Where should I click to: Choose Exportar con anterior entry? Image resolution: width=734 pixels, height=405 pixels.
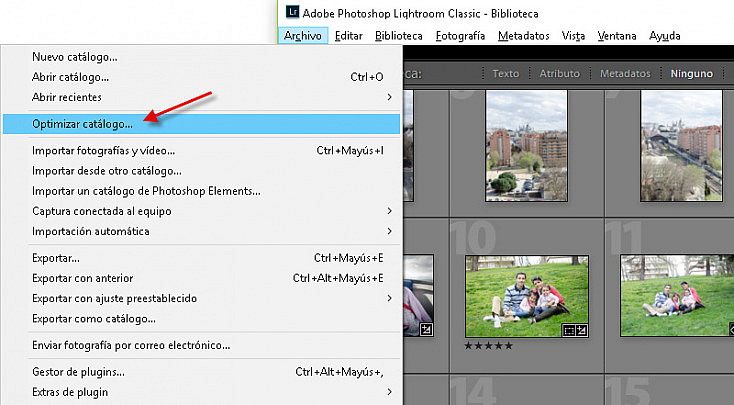tap(201, 278)
